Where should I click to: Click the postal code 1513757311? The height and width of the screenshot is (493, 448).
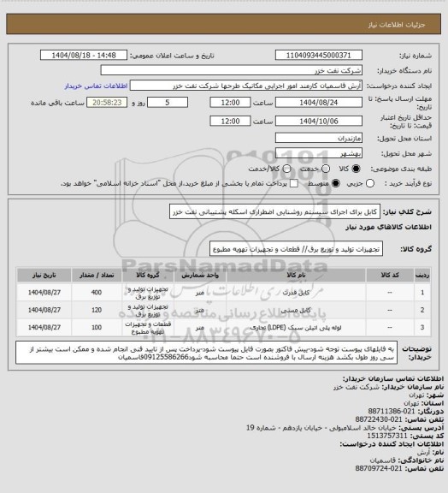click(387, 436)
